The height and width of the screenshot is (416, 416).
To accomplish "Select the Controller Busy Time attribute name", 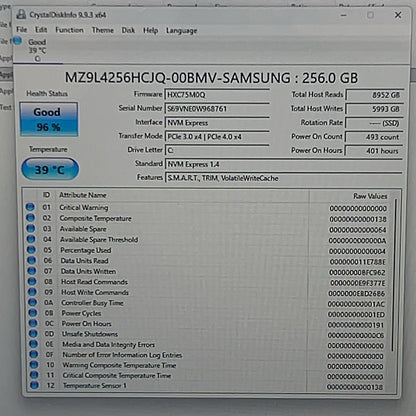I will [x=92, y=303].
